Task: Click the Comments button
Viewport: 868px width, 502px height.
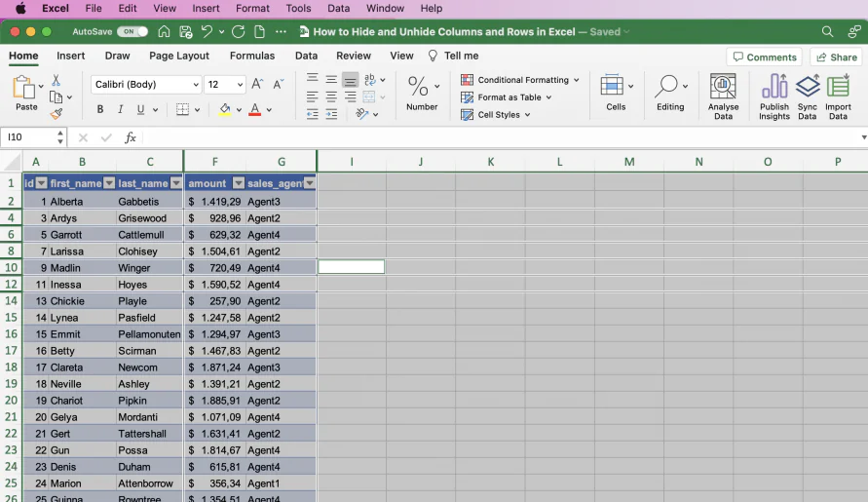Action: point(765,58)
